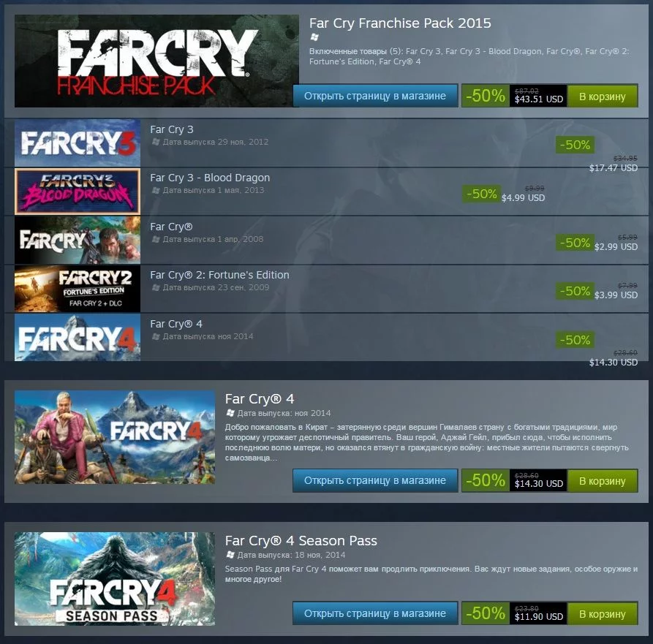Click the Far Cry 4 large capsule image
Image resolution: width=653 pixels, height=644 pixels.
115,437
